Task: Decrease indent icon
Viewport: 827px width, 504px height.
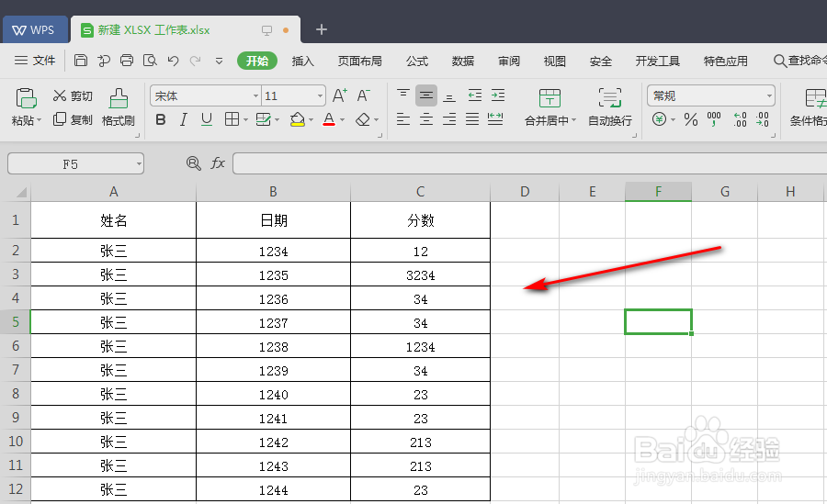Action: [475, 95]
